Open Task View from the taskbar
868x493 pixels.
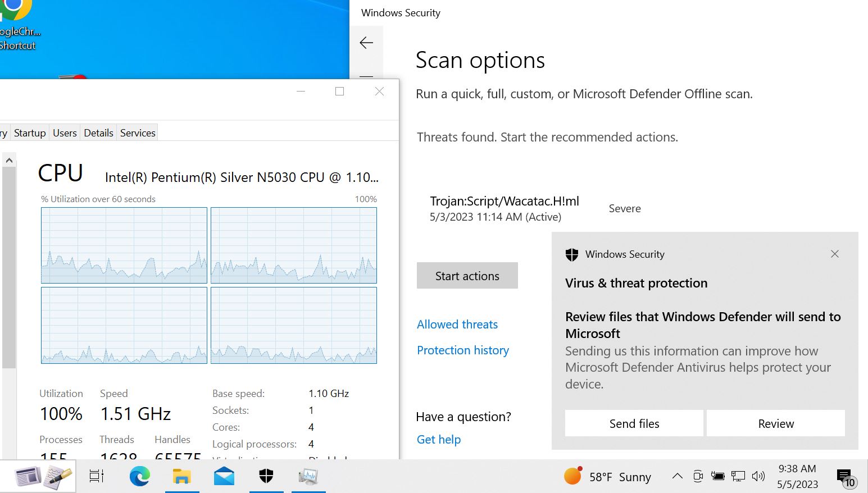click(97, 476)
